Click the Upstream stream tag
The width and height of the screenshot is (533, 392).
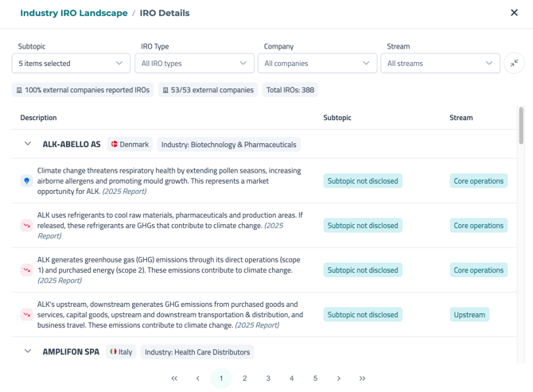click(469, 315)
